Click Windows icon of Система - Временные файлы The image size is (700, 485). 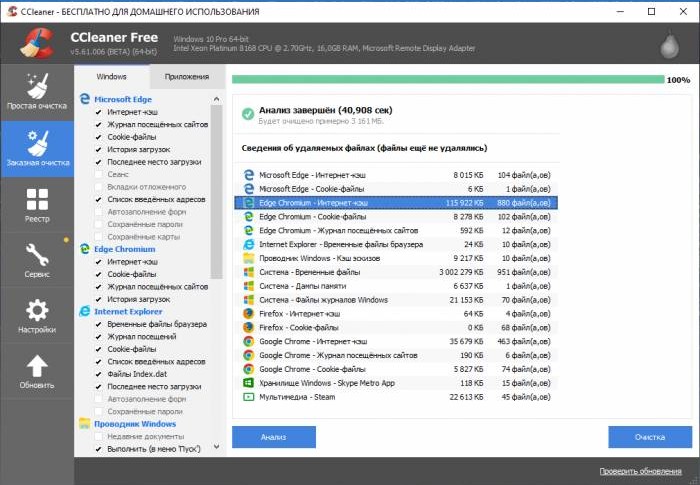pyautogui.click(x=249, y=272)
